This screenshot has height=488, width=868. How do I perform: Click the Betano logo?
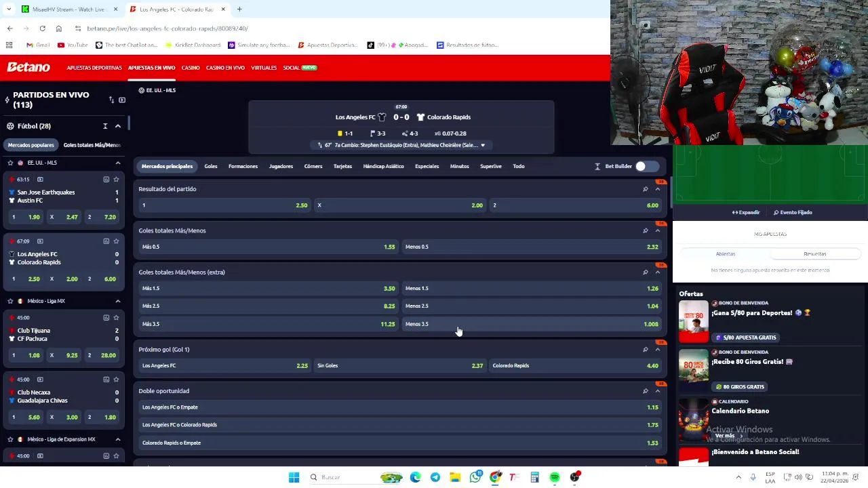pos(28,67)
